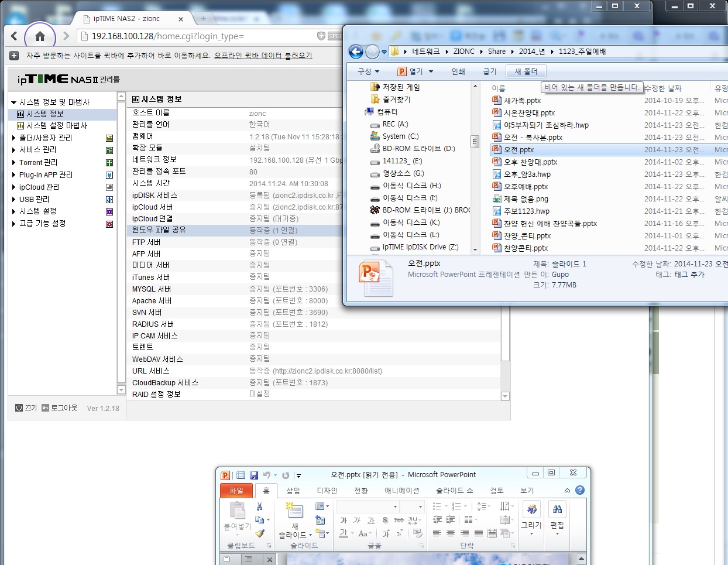Viewport: 728px width, 565px height.
Task: Switch to the 삽입 ribbon tab
Action: (x=293, y=491)
